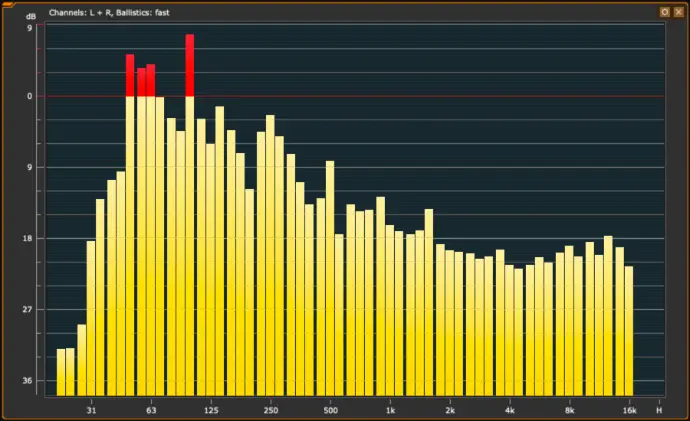The image size is (690, 421).
Task: Click the 16k frequency axis label
Action: tap(629, 410)
